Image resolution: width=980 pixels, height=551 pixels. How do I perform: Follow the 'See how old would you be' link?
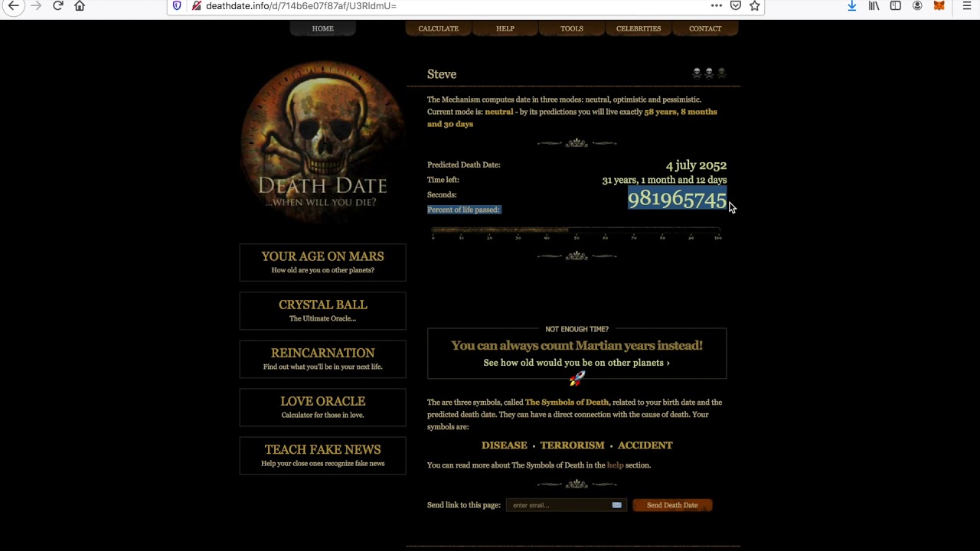tap(577, 363)
